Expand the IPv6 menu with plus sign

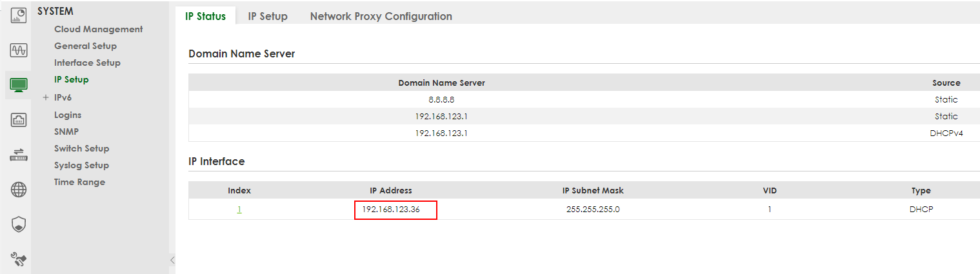tap(46, 97)
